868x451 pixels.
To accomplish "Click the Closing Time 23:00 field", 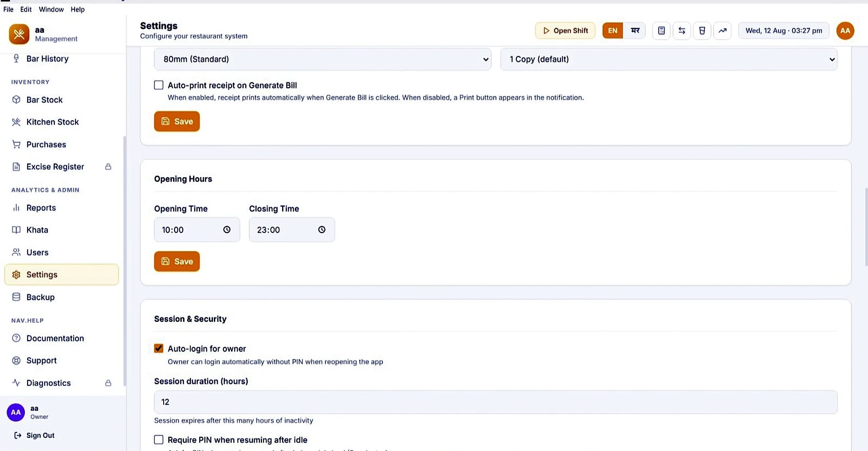I will point(292,230).
